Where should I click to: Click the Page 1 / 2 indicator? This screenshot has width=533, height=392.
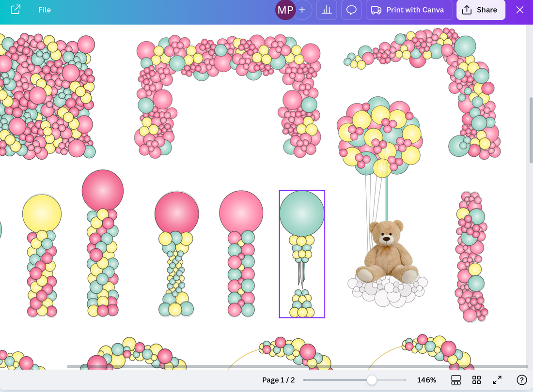pos(278,380)
